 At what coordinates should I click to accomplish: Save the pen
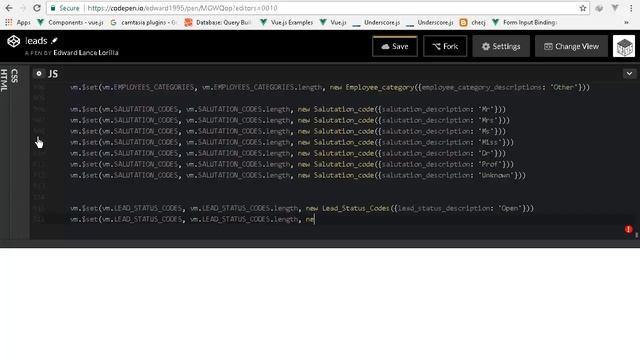click(x=395, y=46)
